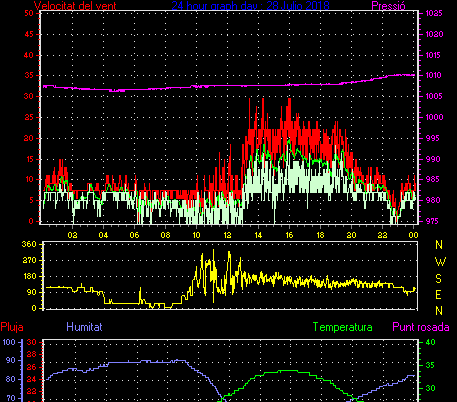Click the '00' end-of-day time label
This screenshot has height=402, width=457.
pyautogui.click(x=413, y=235)
